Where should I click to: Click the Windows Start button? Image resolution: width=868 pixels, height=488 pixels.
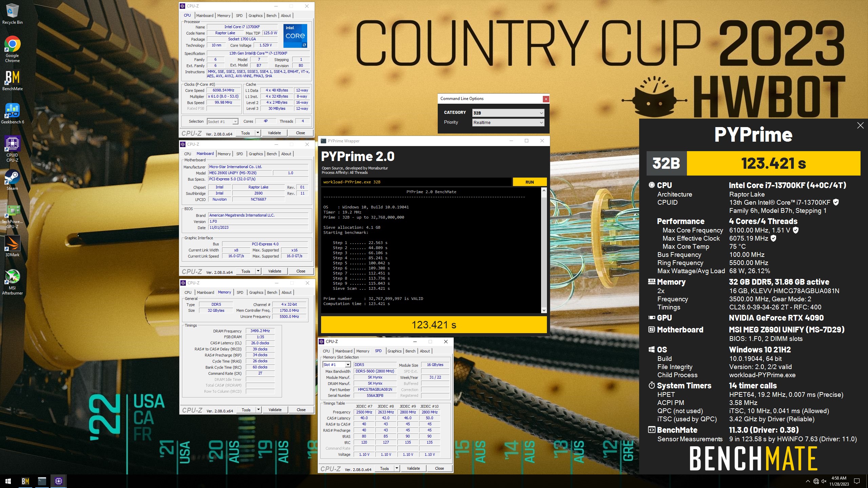click(8, 481)
